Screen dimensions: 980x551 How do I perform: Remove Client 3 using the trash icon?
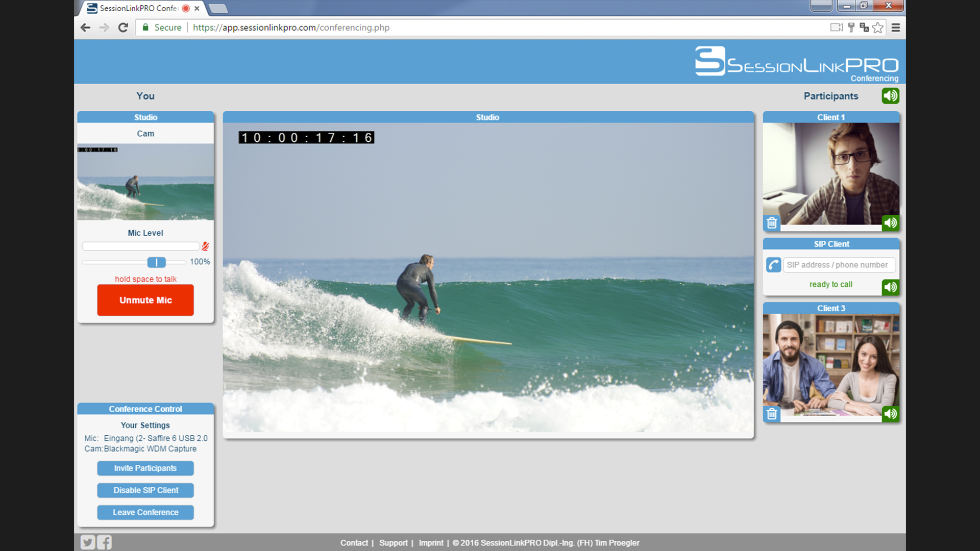(772, 414)
